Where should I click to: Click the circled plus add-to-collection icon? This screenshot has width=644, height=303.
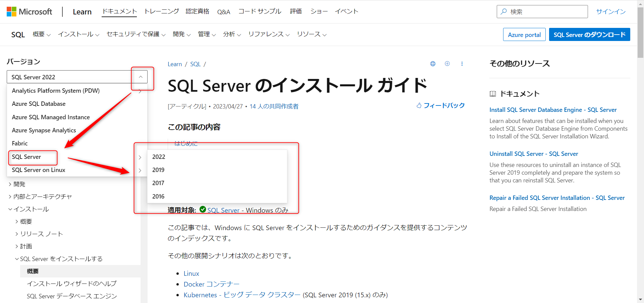pos(447,64)
